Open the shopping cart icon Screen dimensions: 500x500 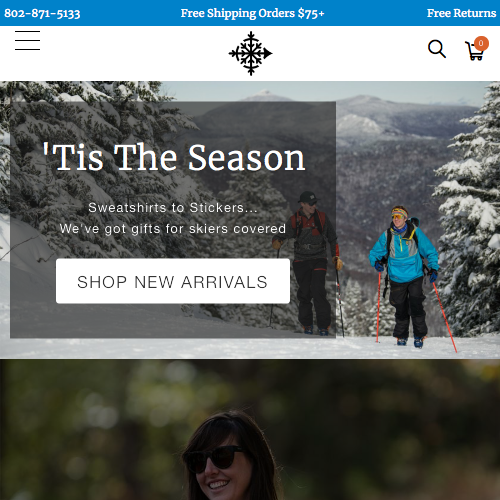pyautogui.click(x=475, y=51)
